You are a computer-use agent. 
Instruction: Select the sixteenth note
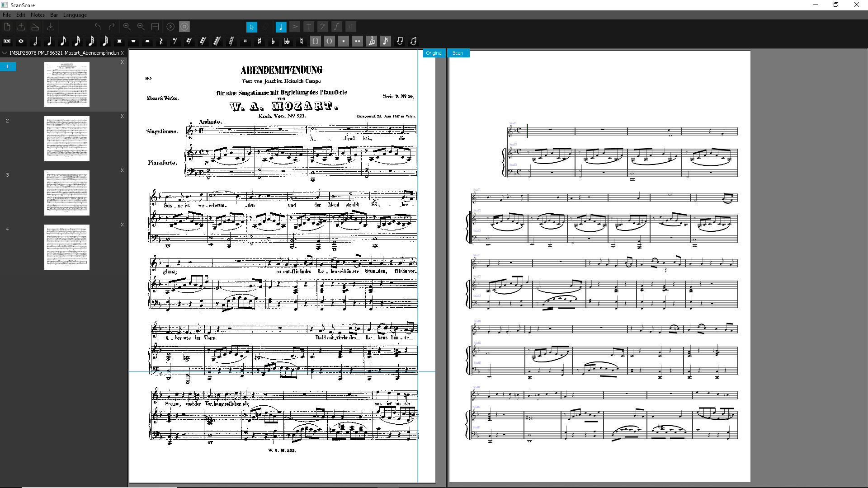tap(77, 41)
